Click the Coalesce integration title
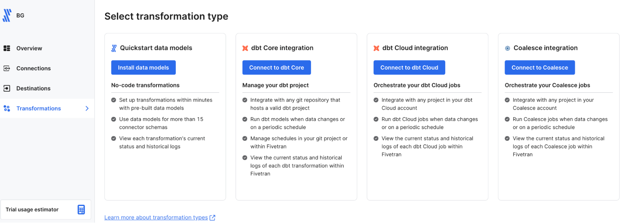 pyautogui.click(x=545, y=48)
